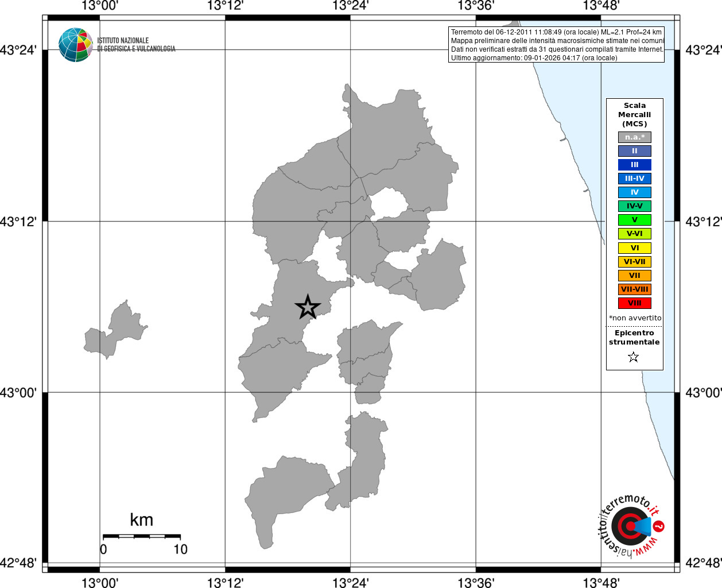Select the green MCS V legend swatch
The height and width of the screenshot is (588, 722).
[x=635, y=220]
